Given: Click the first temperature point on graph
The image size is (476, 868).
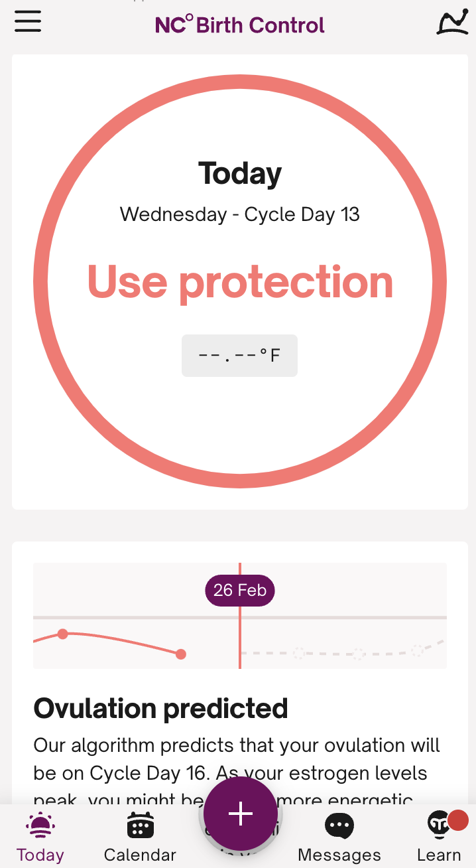Looking at the screenshot, I should [63, 634].
